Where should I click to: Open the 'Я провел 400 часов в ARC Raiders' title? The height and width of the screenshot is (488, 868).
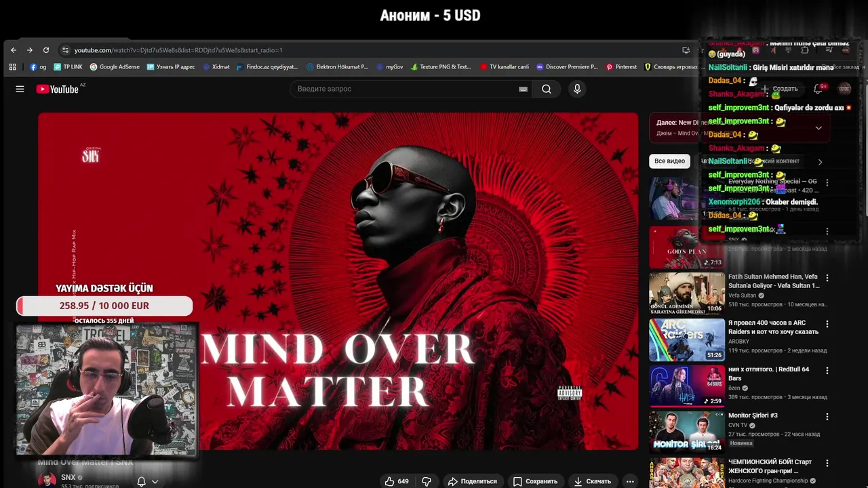(773, 327)
